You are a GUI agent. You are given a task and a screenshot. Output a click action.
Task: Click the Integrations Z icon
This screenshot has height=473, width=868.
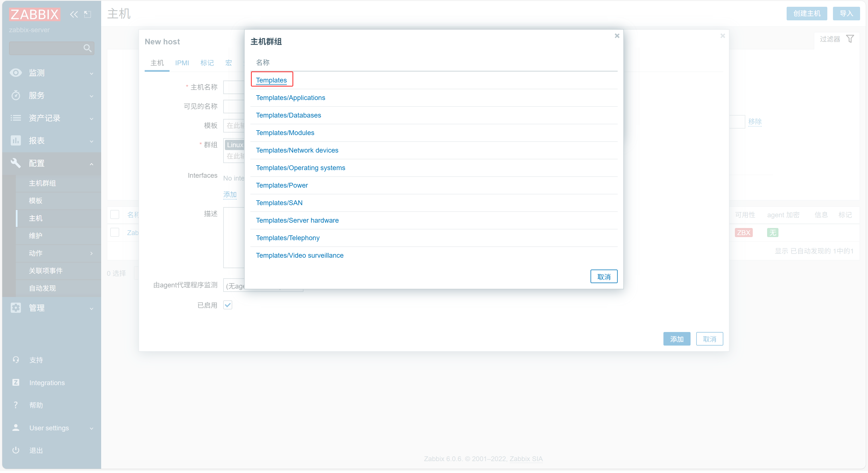16,382
